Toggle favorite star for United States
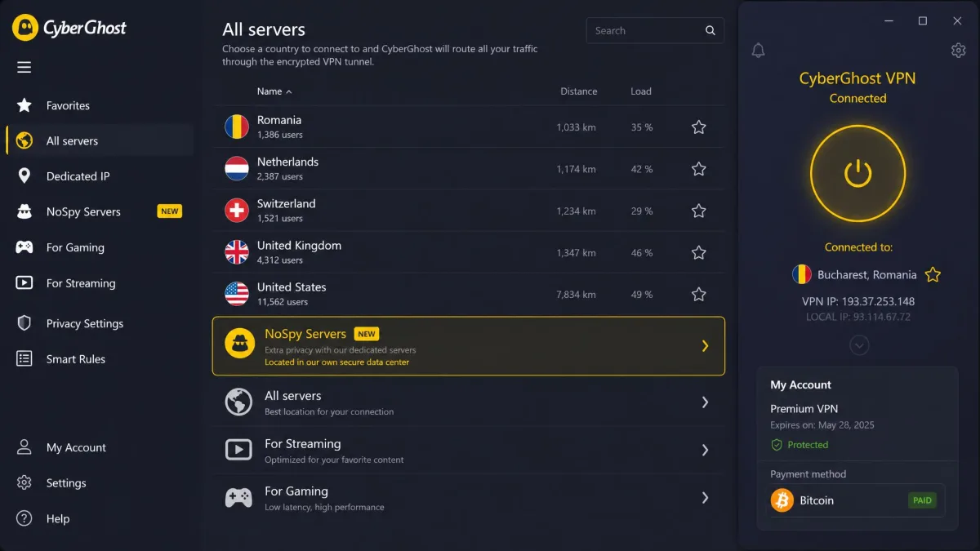 coord(699,294)
